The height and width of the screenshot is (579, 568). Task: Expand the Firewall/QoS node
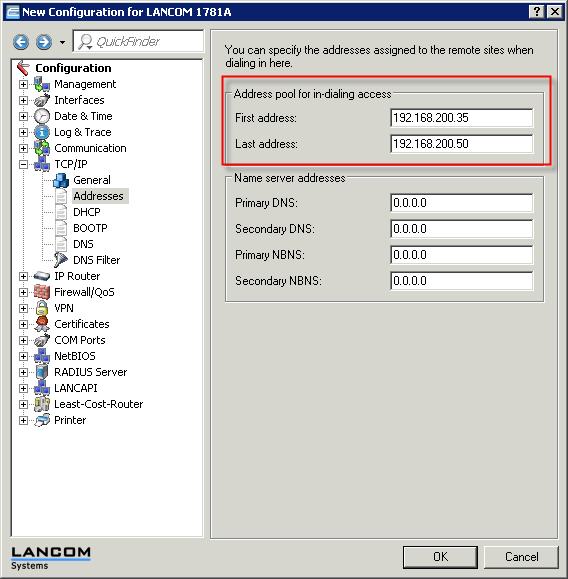(x=23, y=292)
